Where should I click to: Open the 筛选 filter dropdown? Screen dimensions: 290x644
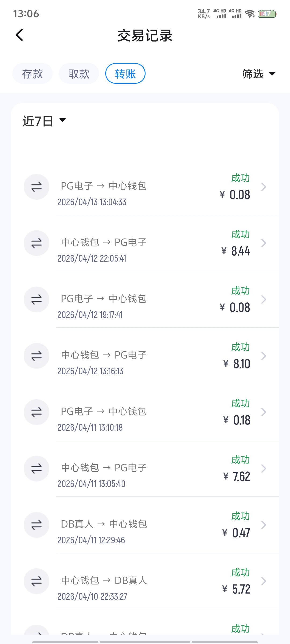[259, 74]
